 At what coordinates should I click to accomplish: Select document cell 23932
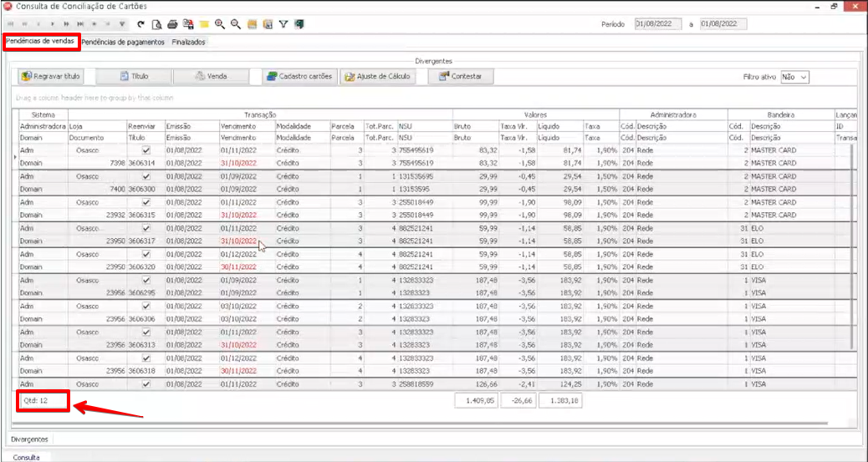tap(98, 216)
